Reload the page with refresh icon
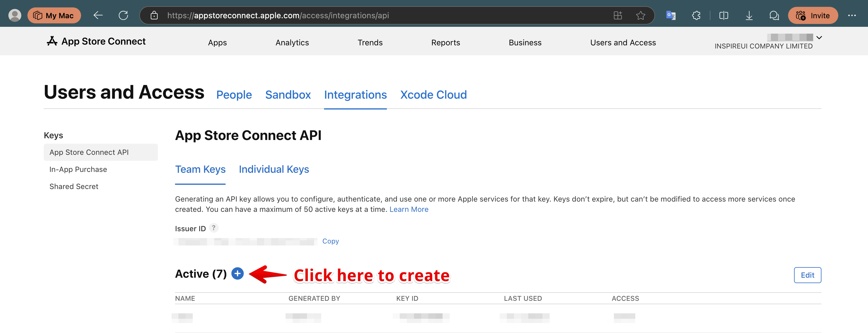 tap(123, 15)
